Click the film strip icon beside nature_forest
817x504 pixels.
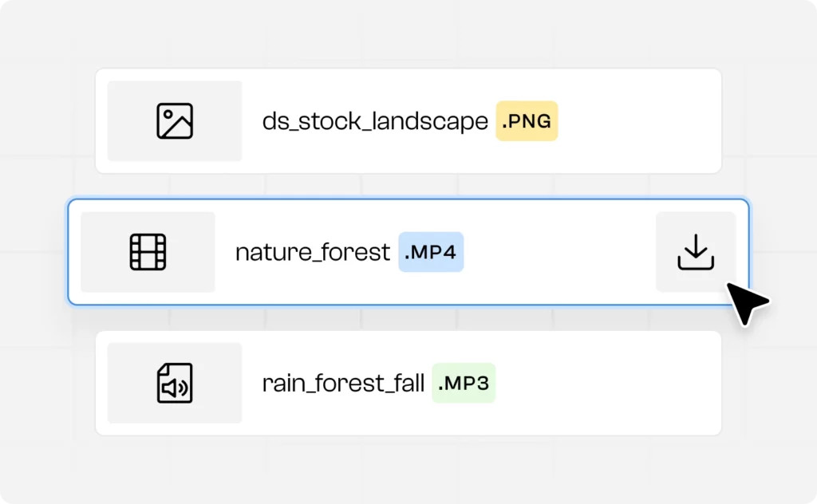tap(148, 252)
